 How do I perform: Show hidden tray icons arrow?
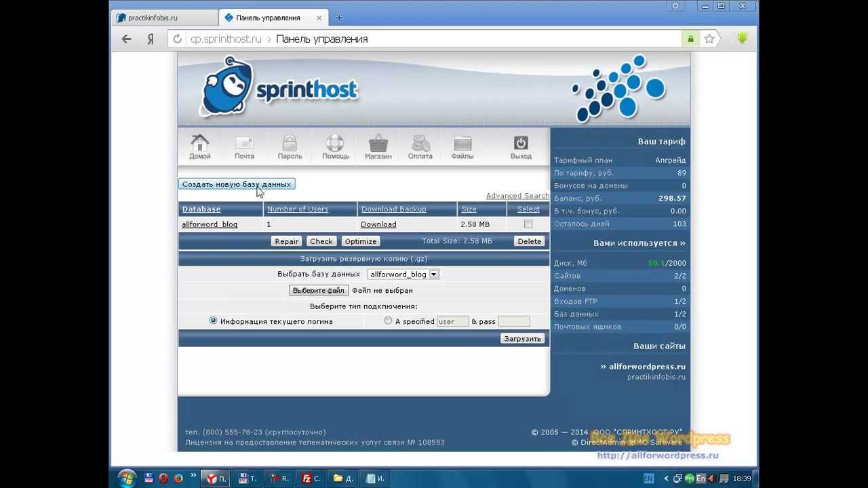coord(667,479)
